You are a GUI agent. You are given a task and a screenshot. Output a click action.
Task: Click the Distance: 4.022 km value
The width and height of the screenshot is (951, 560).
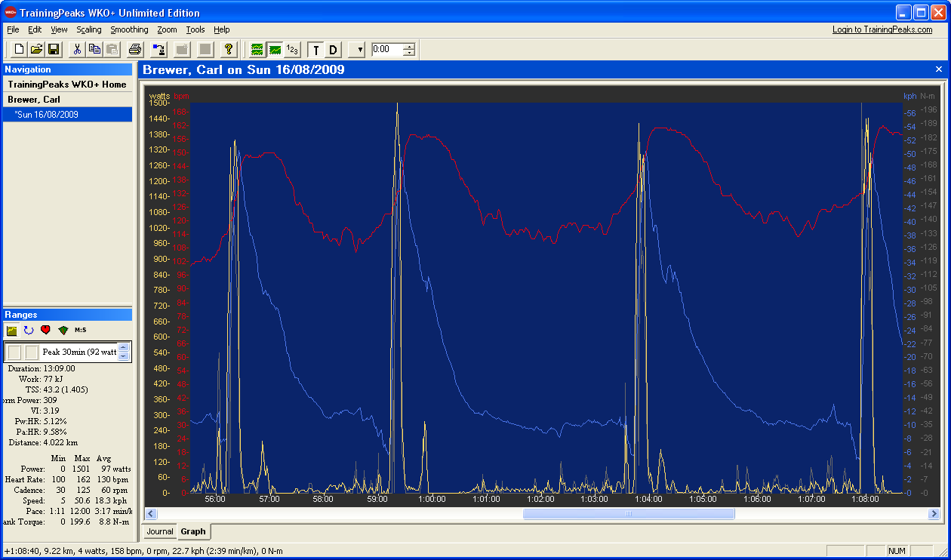(x=60, y=442)
